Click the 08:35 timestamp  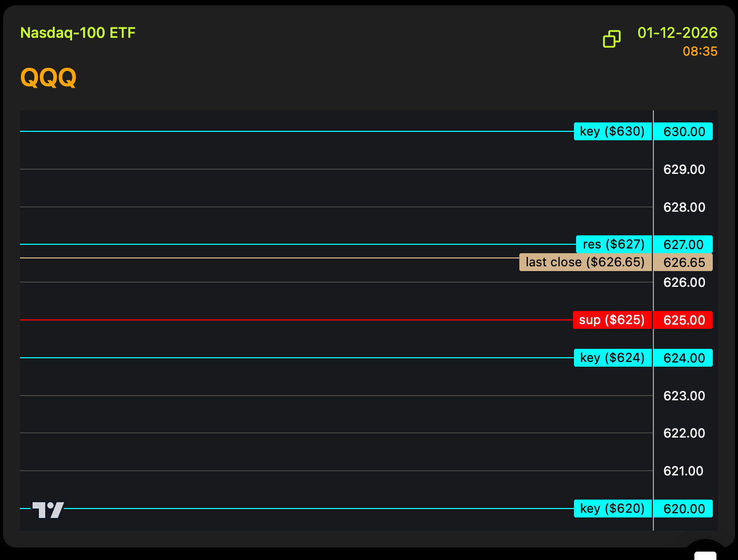(x=700, y=51)
